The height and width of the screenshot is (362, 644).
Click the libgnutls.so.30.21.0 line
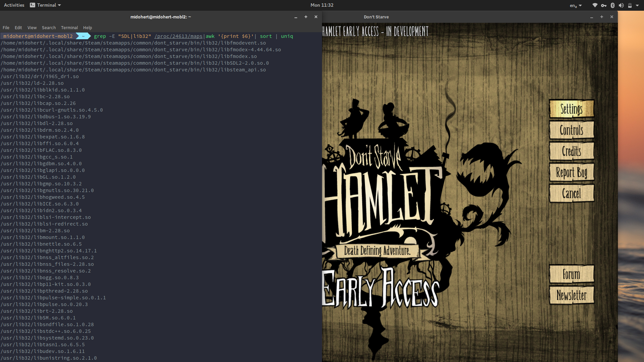pyautogui.click(x=47, y=190)
